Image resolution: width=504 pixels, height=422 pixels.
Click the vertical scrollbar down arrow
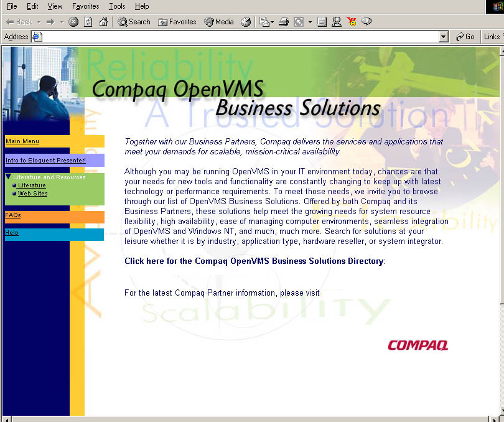[502, 411]
